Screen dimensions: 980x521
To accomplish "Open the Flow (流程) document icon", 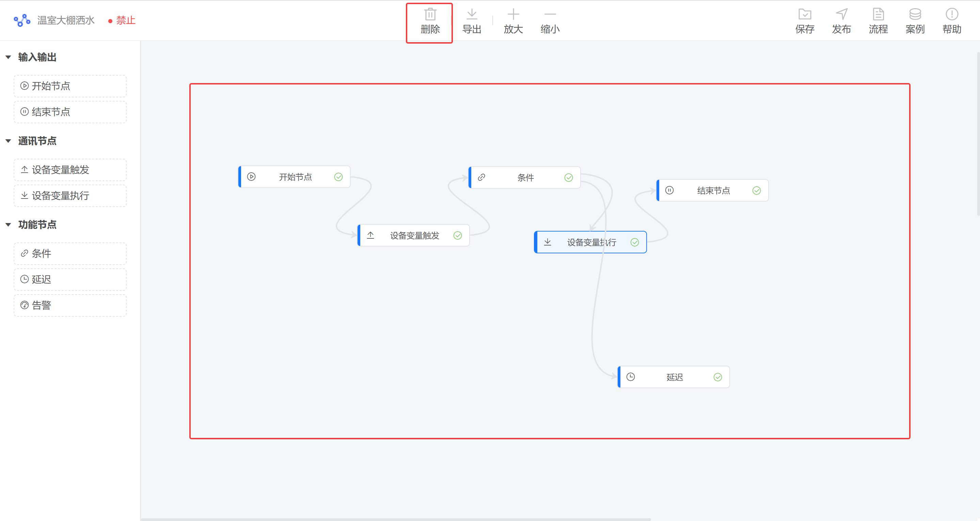I will (878, 21).
